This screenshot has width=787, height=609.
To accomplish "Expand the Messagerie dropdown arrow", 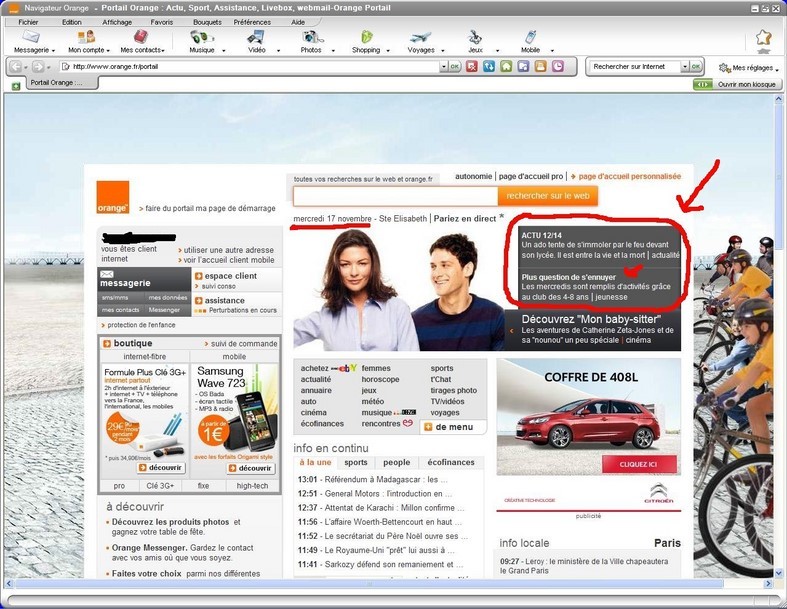I will 53,51.
